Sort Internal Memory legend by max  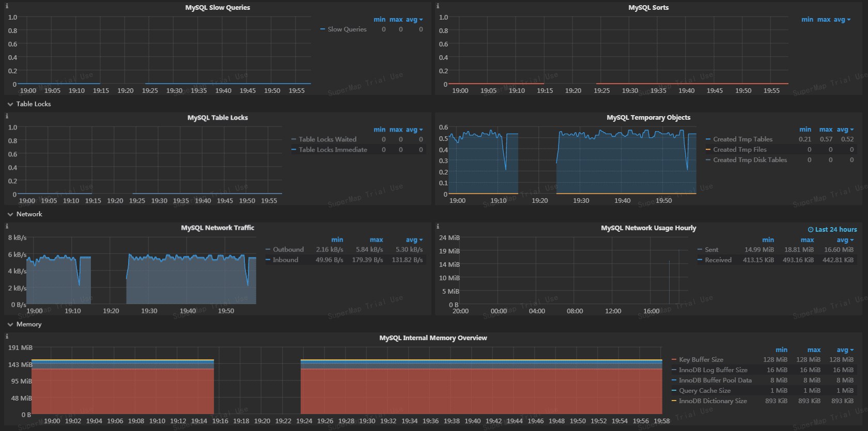(x=814, y=350)
